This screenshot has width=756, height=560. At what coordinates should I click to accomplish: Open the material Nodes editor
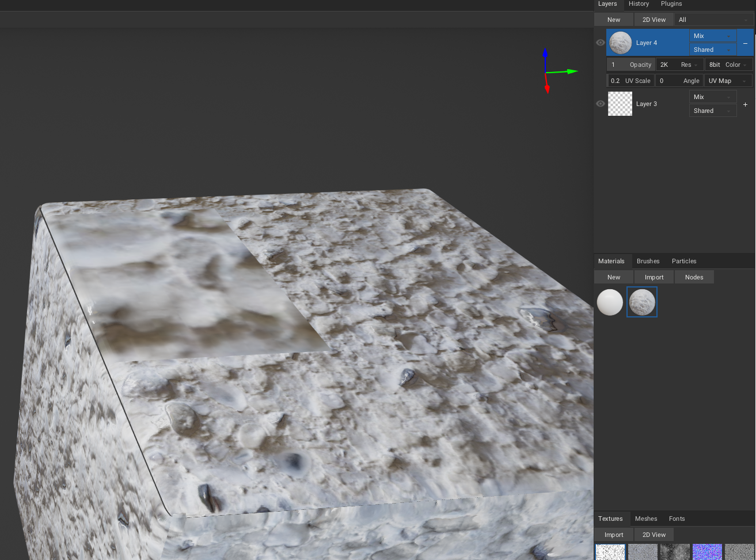coord(694,277)
